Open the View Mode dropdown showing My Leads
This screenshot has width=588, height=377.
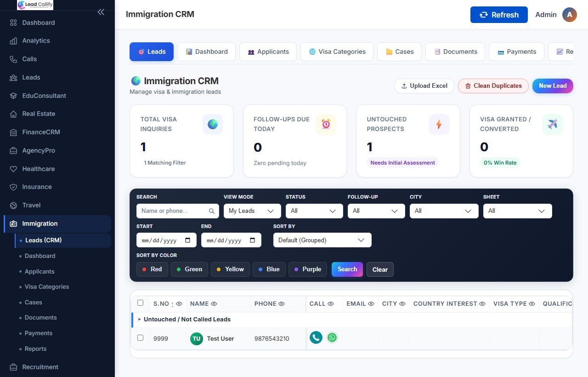252,211
